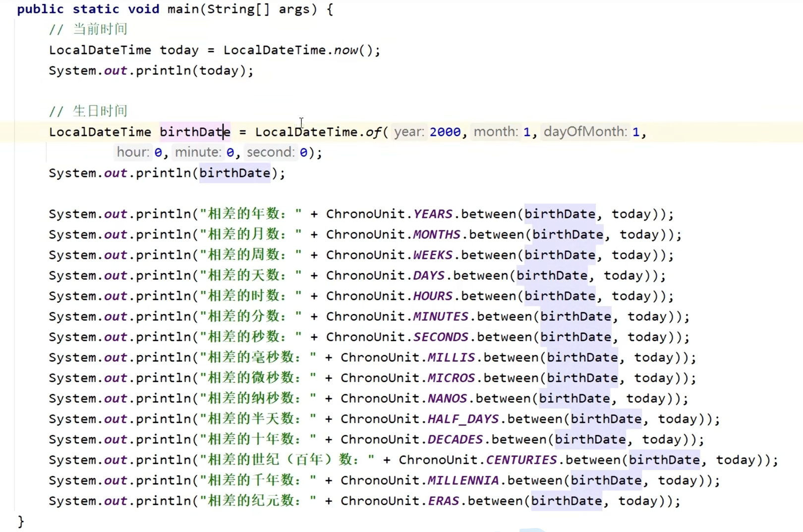Image resolution: width=803 pixels, height=532 pixels.
Task: Click the SECONDS enum constant
Action: [x=441, y=337]
